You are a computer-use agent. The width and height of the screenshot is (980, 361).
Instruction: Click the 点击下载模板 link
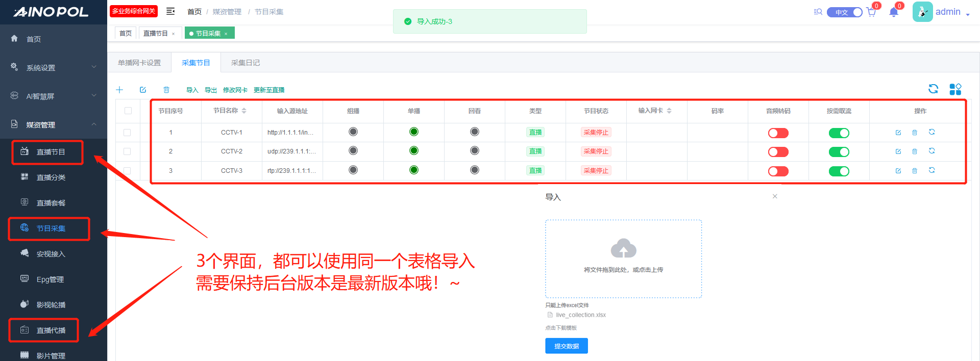(561, 328)
